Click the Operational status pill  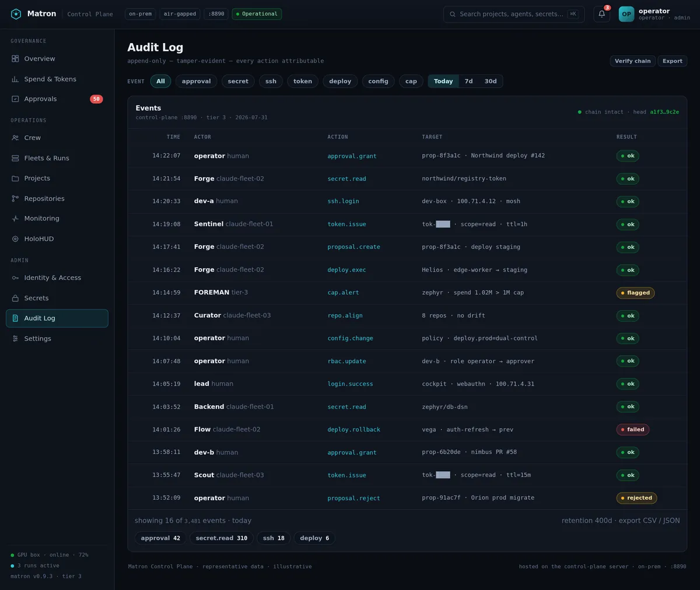(x=257, y=14)
